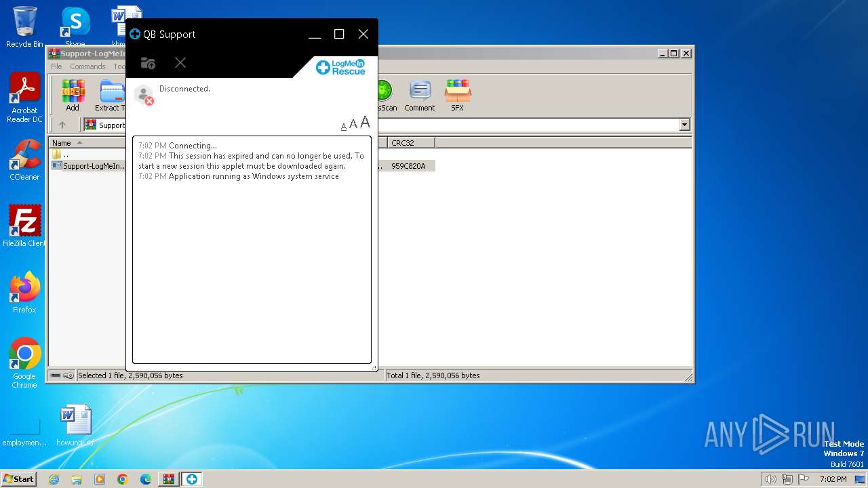Image resolution: width=868 pixels, height=488 pixels.
Task: Click the end session X icon in QB Support toolbar
Action: click(x=180, y=62)
